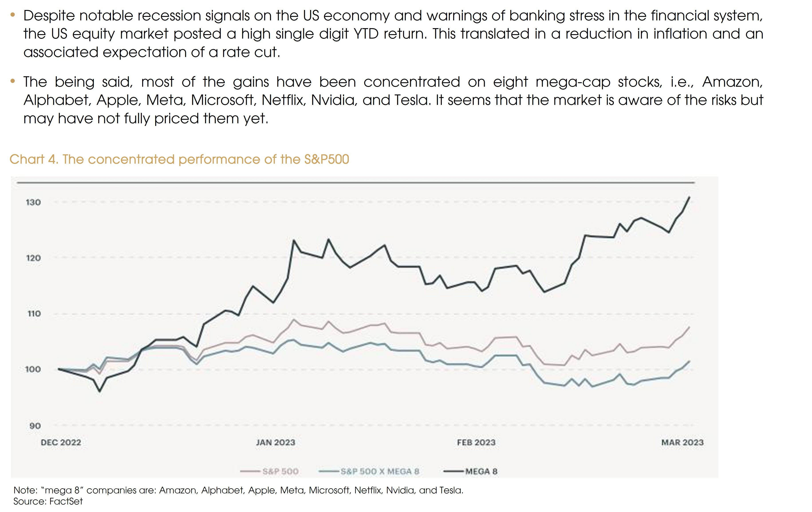Click the mega 8 companies note line
Image resolution: width=812 pixels, height=512 pixels.
[238, 490]
